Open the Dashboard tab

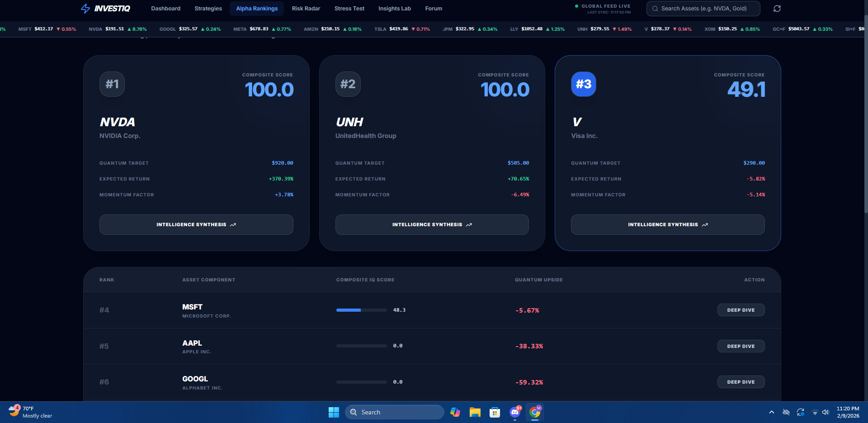point(166,9)
